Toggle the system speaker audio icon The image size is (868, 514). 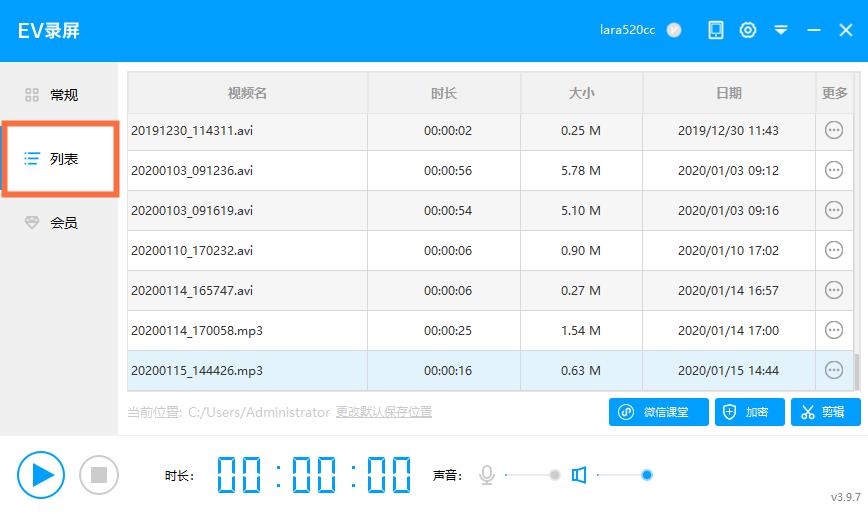[579, 475]
